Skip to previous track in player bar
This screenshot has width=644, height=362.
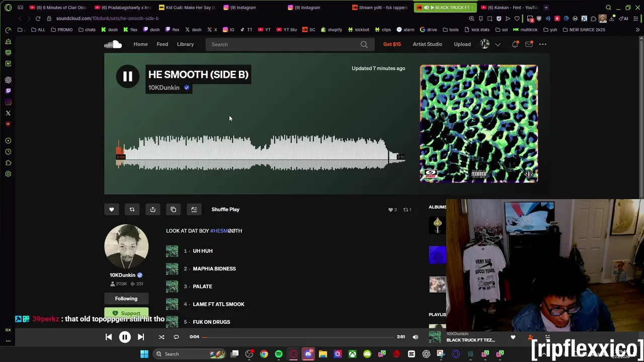(109, 337)
